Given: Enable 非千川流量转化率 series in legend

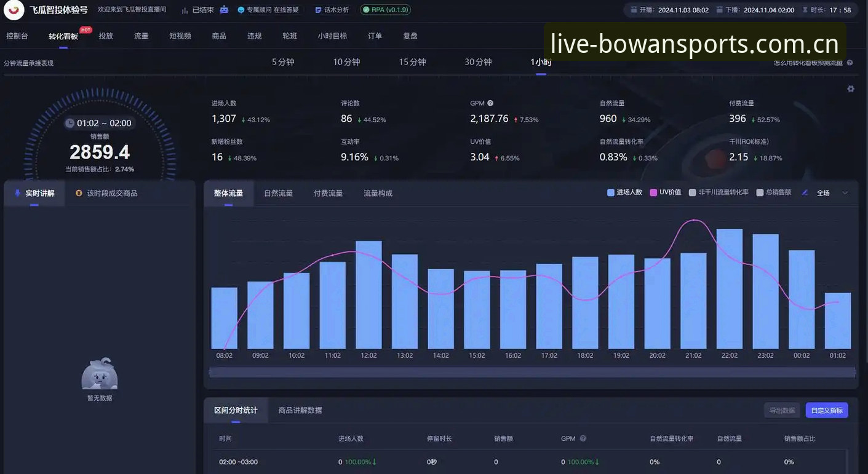Looking at the screenshot, I should (719, 192).
